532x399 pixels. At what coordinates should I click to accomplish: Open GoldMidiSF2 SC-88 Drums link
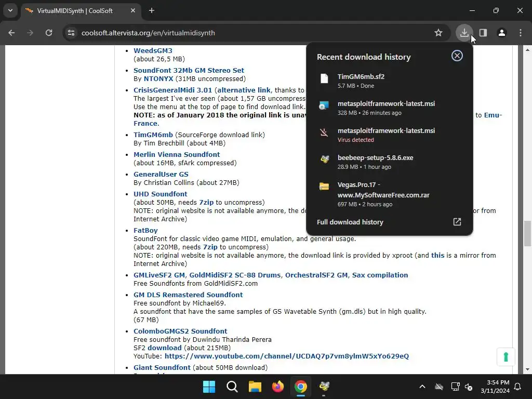pos(235,275)
